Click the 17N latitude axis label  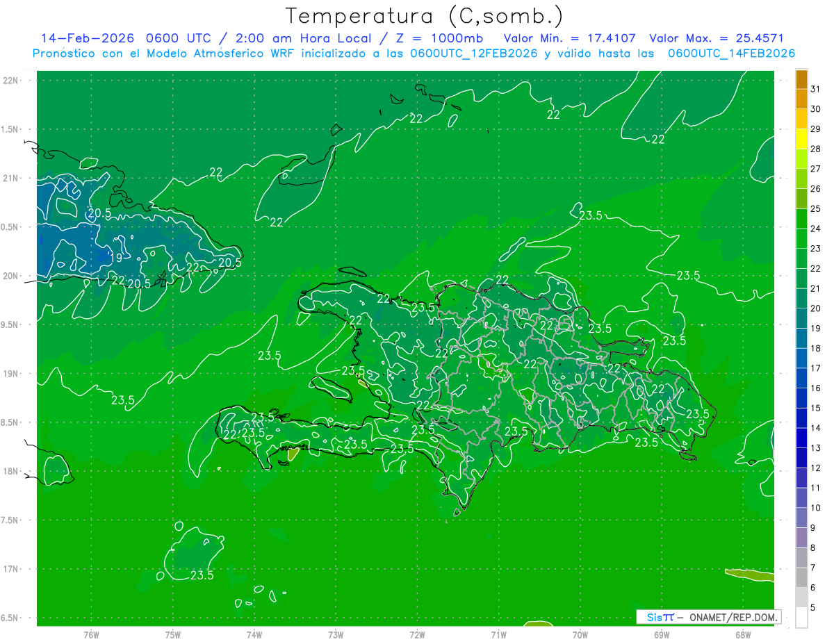(10, 569)
